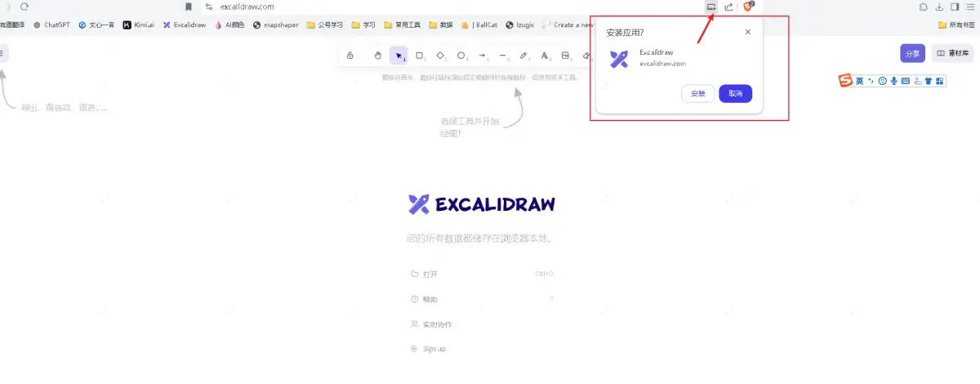Select the Eraser tool

click(586, 56)
